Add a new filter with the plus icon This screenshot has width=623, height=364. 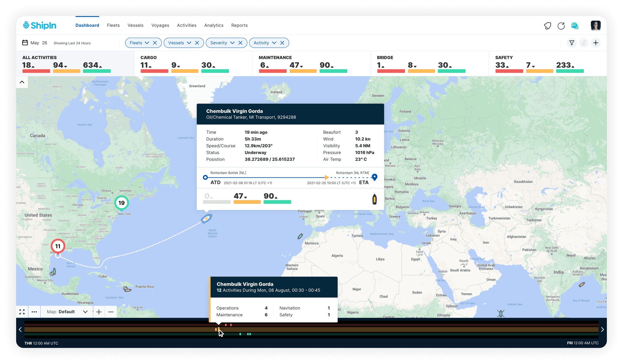tap(596, 43)
